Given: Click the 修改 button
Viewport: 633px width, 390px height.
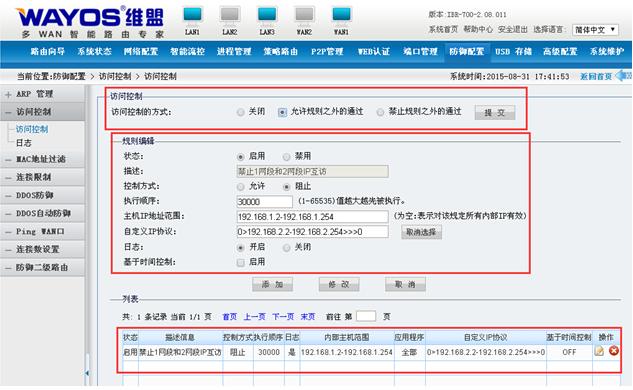Looking at the screenshot, I should (x=339, y=285).
